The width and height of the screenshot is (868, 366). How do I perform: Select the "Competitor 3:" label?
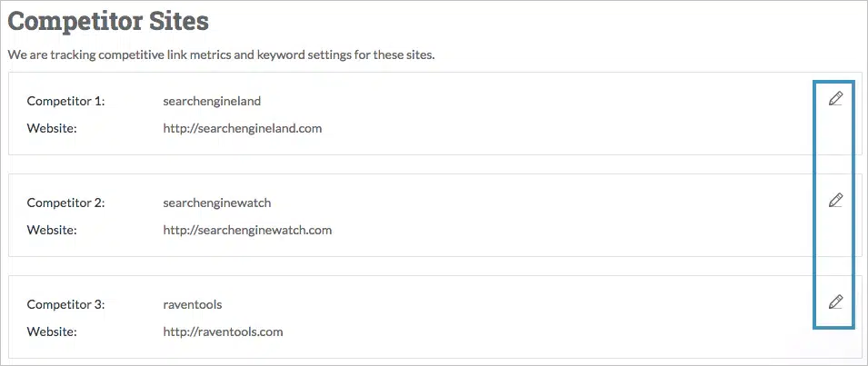[x=66, y=304]
